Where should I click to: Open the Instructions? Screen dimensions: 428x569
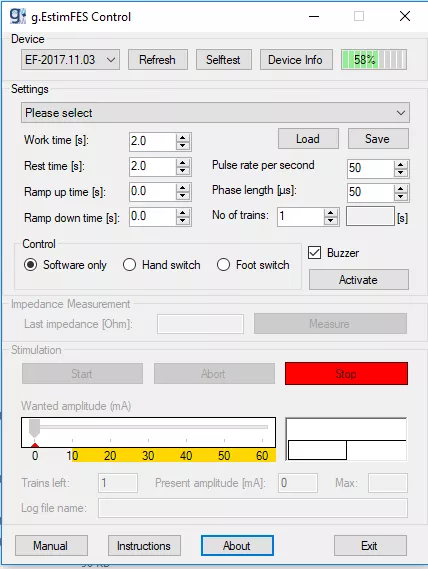click(144, 545)
